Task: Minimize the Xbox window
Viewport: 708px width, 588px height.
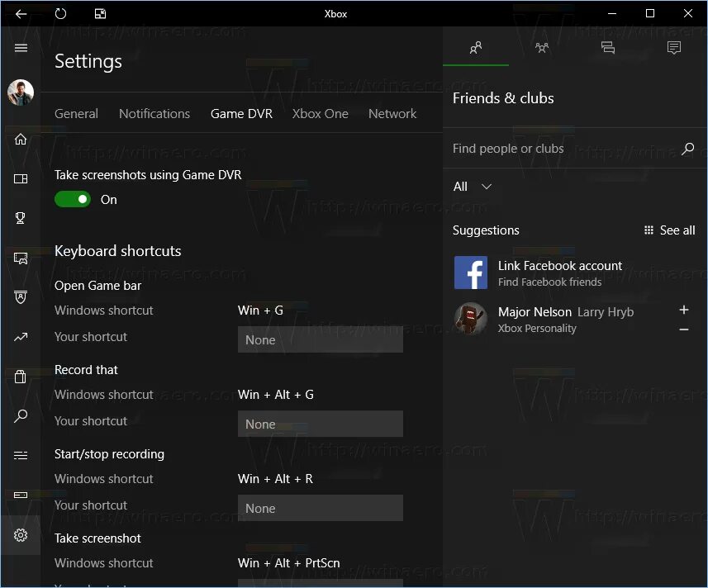Action: coord(612,13)
